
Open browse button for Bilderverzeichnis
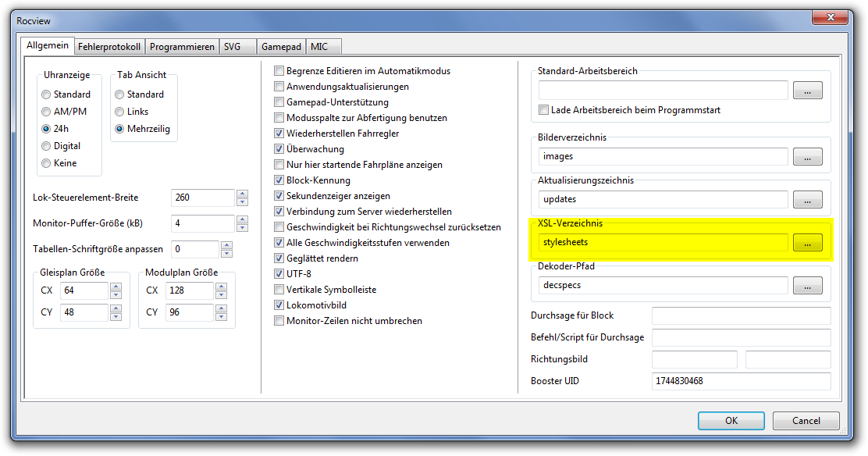807,157
